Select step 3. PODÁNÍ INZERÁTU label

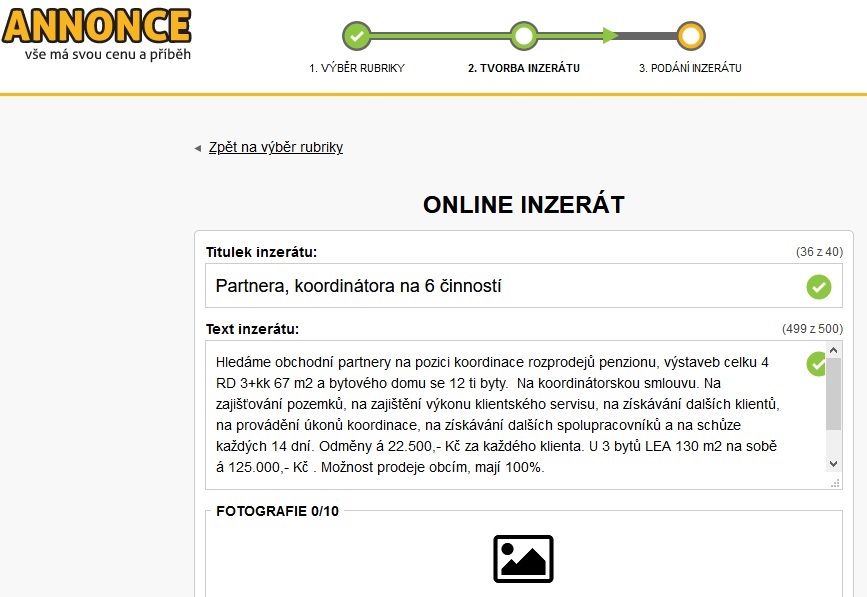[690, 68]
